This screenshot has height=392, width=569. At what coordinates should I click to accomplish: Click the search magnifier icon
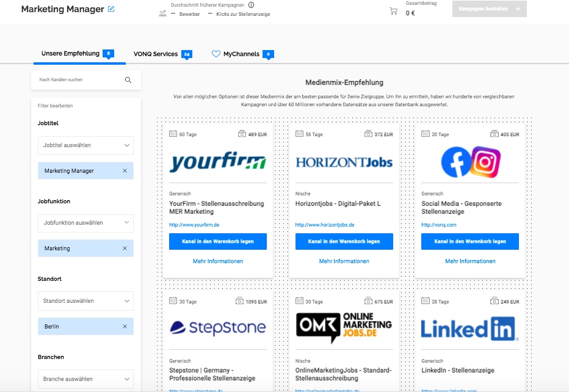click(x=128, y=80)
